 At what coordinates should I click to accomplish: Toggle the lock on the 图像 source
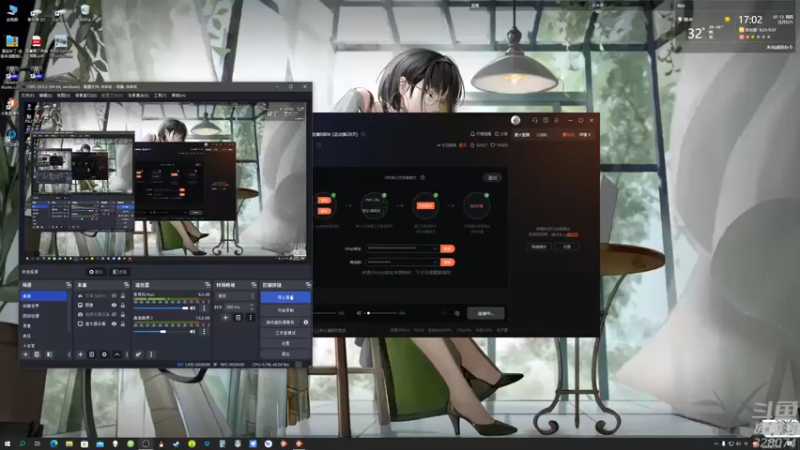point(122,305)
